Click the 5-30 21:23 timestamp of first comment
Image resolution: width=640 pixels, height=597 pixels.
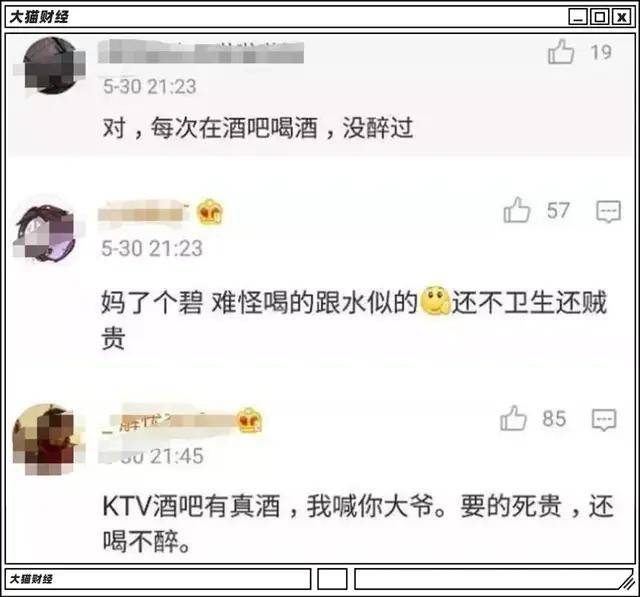coord(149,87)
